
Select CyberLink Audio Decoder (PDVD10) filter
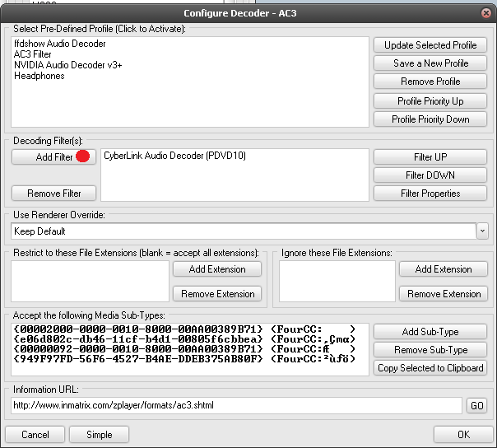[174, 156]
